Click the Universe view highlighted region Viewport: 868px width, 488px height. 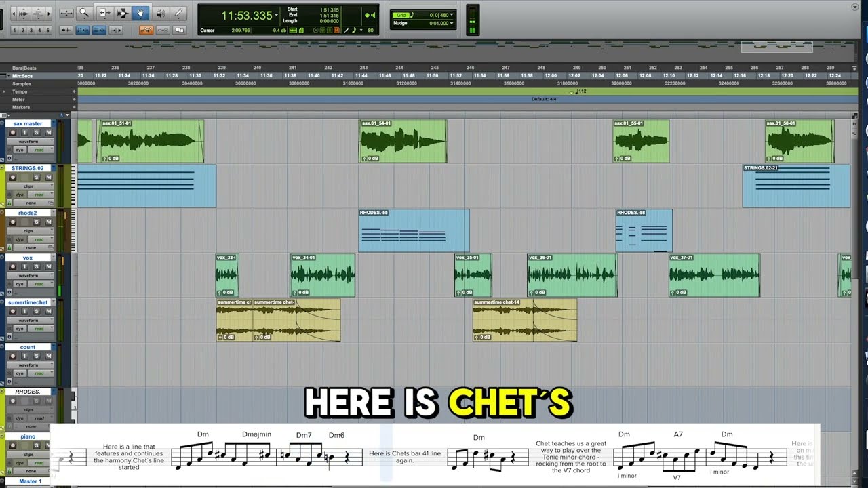[776, 47]
